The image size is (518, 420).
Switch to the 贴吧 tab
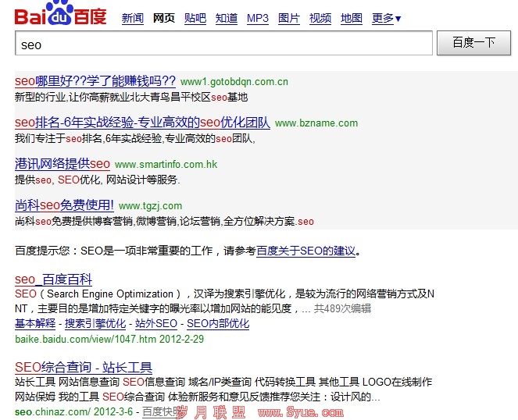[195, 19]
